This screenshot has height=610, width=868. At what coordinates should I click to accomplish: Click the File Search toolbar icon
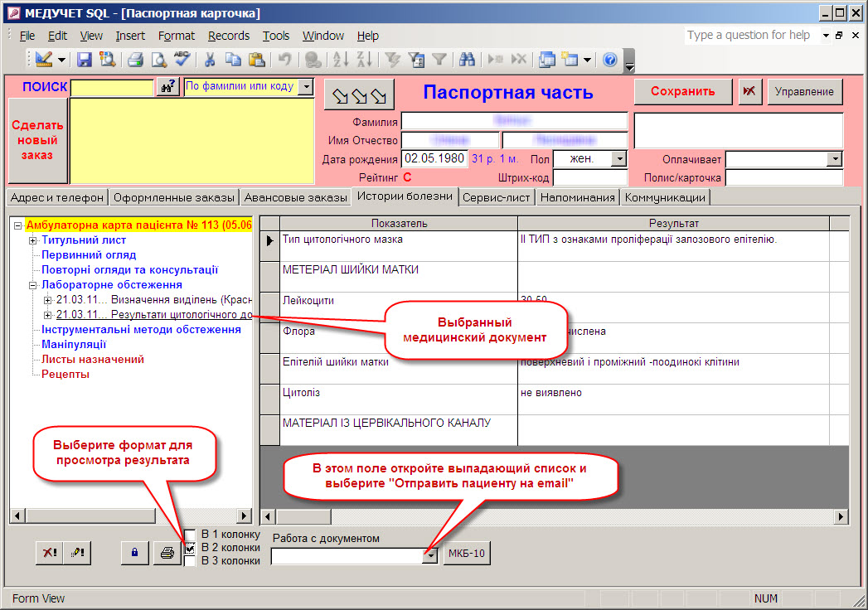[107, 59]
